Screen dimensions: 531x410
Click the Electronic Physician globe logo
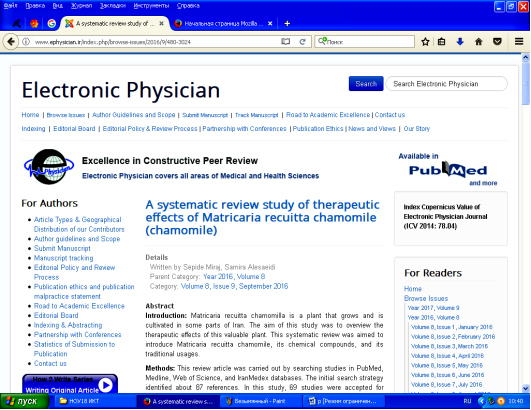tap(49, 167)
